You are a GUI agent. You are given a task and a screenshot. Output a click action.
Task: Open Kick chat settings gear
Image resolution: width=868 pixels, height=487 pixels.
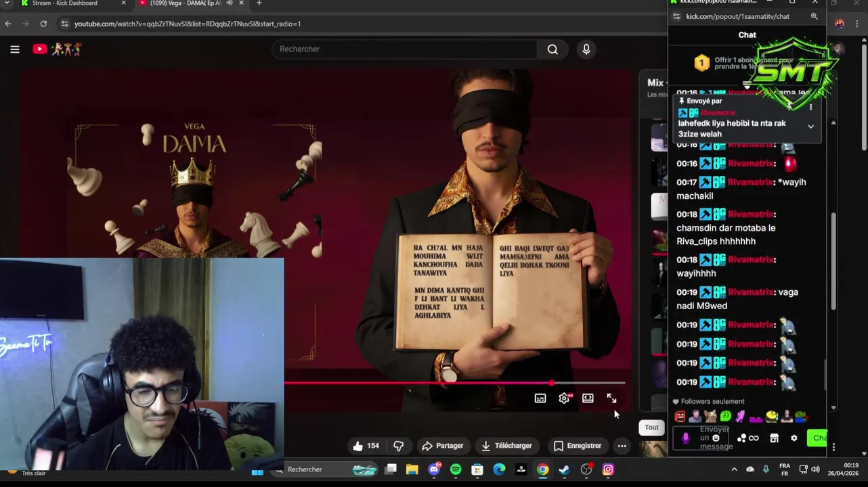coord(794,438)
